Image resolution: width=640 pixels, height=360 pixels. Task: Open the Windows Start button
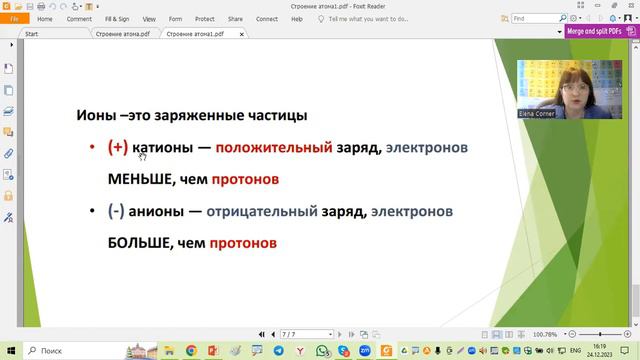[x=11, y=351]
